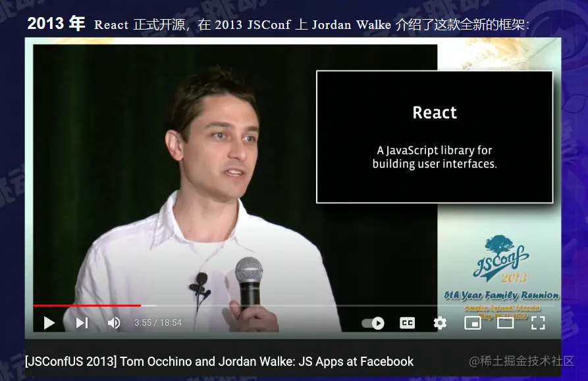
Task: Enter full screen mode
Action: [538, 323]
